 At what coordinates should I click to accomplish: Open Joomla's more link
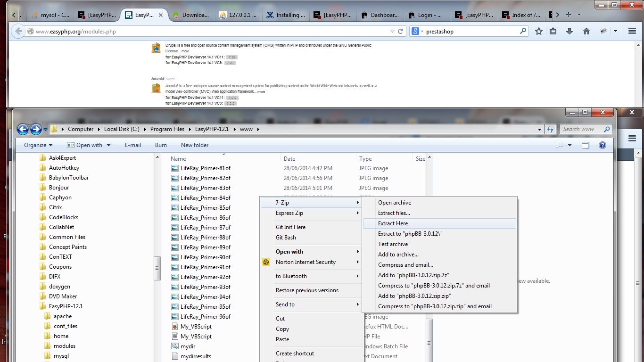point(261,92)
